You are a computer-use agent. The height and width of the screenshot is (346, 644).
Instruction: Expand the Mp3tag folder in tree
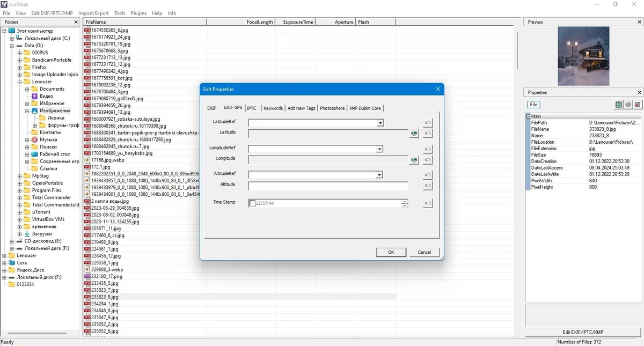point(20,176)
